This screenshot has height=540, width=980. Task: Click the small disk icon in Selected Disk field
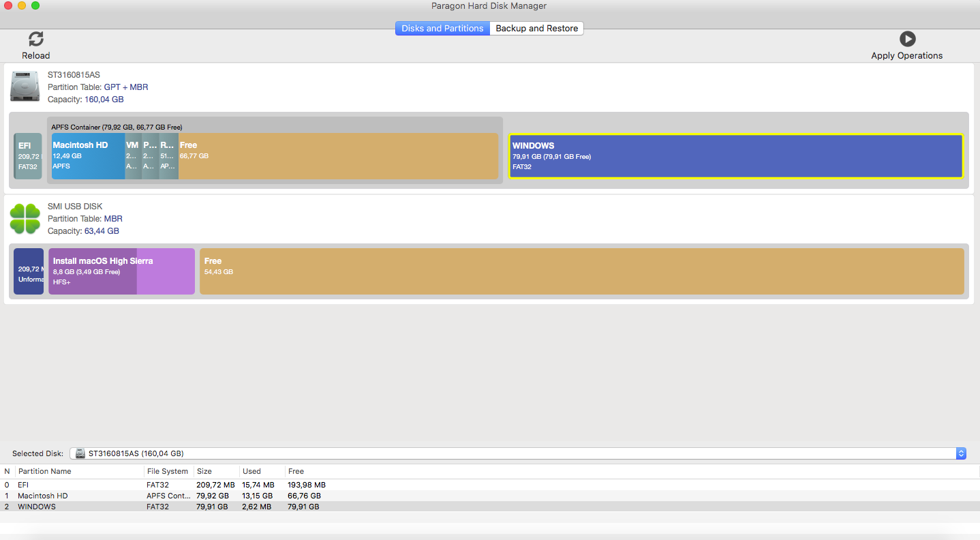(x=80, y=453)
